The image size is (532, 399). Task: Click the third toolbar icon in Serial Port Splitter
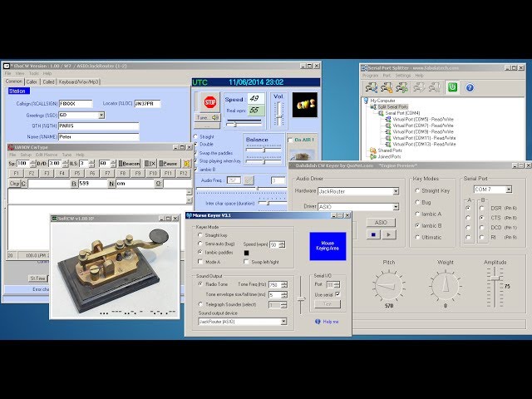[401, 88]
